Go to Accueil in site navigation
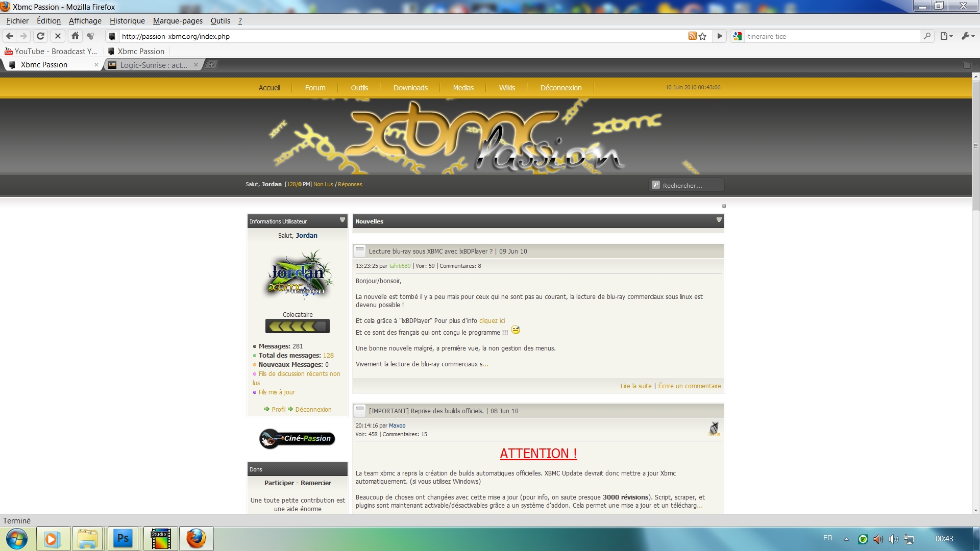This screenshot has width=980, height=551. [x=269, y=88]
